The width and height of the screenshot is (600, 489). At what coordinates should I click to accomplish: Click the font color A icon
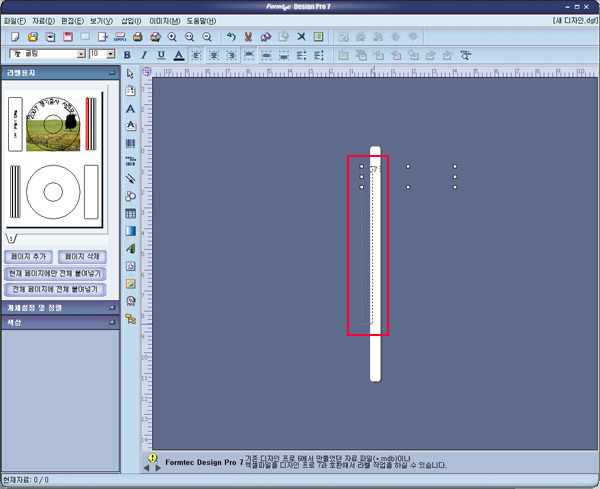point(178,55)
